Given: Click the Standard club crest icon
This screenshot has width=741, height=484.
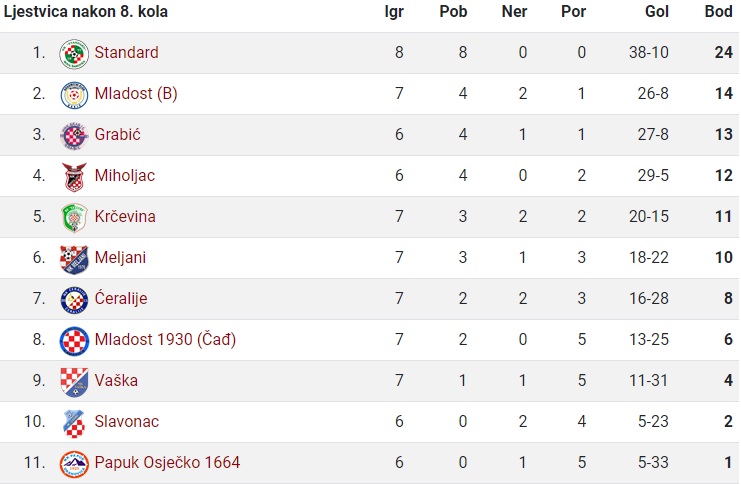Looking at the screenshot, I should click(x=74, y=53).
